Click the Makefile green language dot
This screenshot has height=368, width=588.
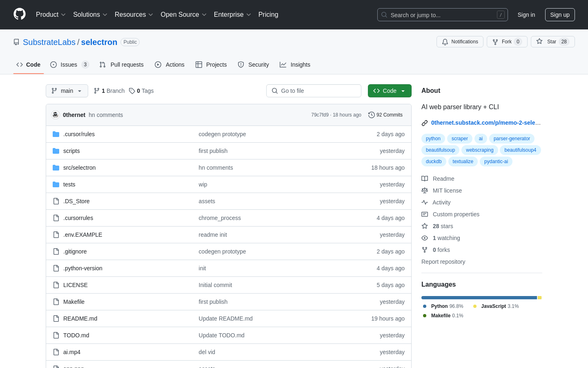pyautogui.click(x=425, y=316)
